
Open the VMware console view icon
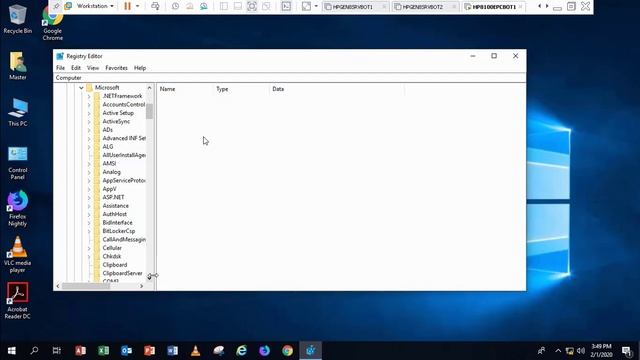tap(286, 6)
